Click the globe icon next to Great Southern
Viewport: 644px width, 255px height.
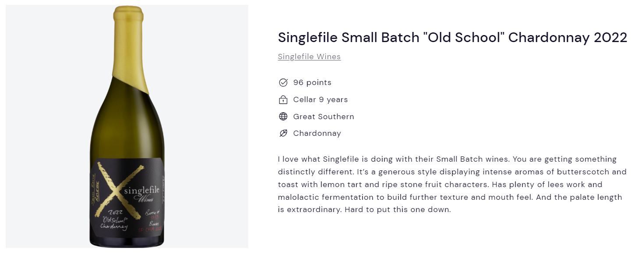tap(283, 117)
